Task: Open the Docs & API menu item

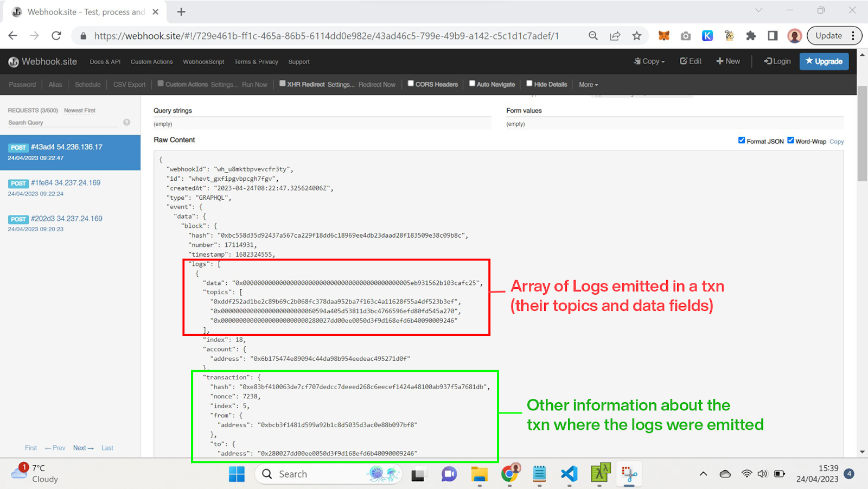Action: point(105,62)
